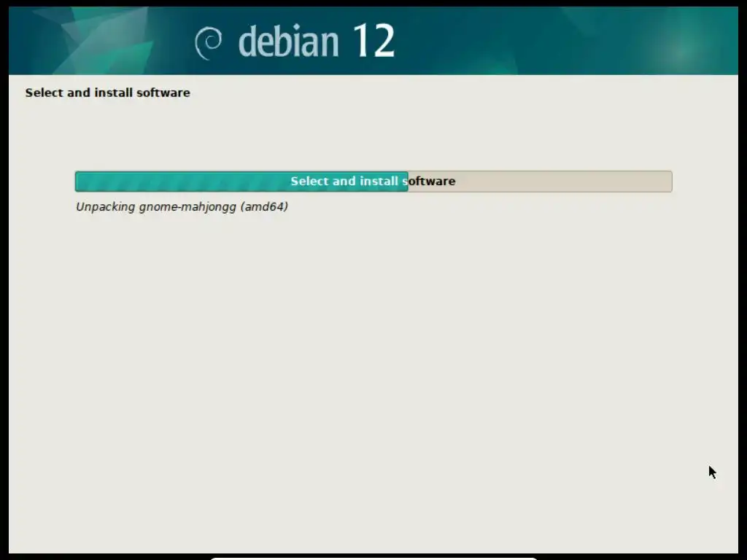This screenshot has height=560, width=747.
Task: Click the "Select and install software" heading
Action: (108, 93)
